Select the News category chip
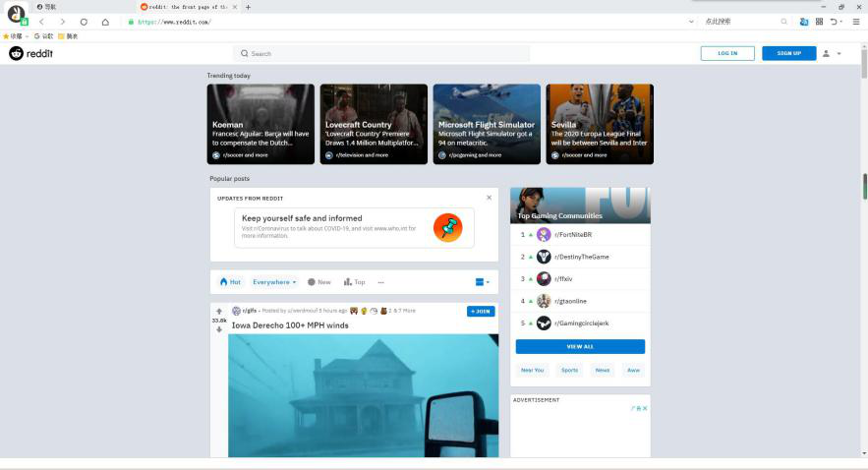 click(x=603, y=371)
